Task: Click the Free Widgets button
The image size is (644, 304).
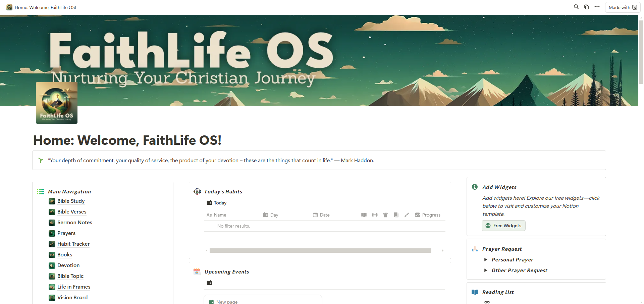Action: (x=503, y=226)
